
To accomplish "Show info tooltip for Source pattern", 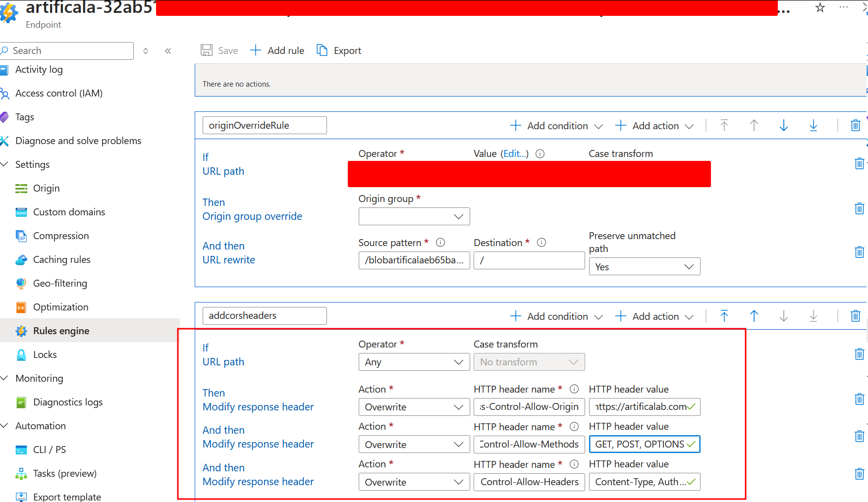I will 440,243.
